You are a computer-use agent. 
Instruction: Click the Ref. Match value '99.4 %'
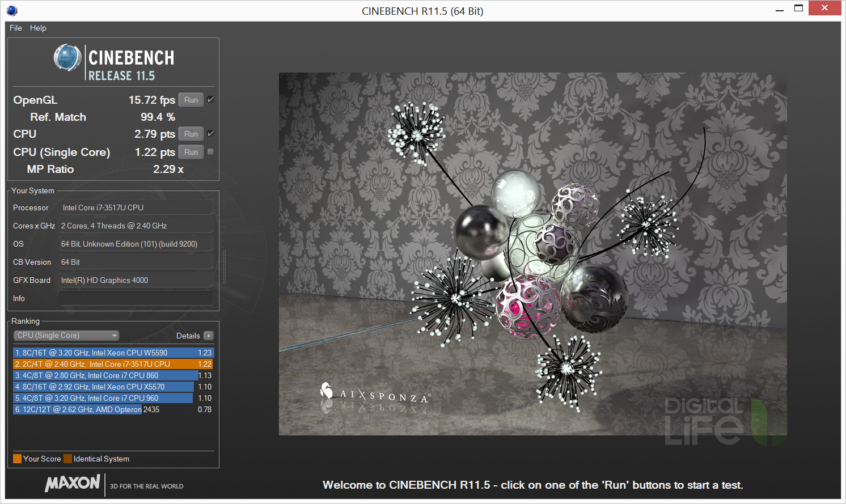158,117
